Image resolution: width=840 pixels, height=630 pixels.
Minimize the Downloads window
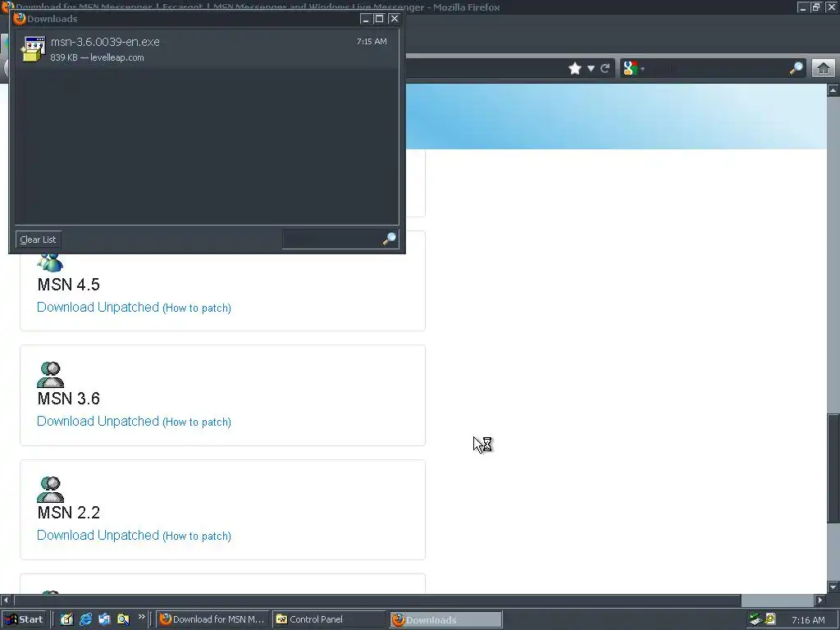[x=366, y=19]
